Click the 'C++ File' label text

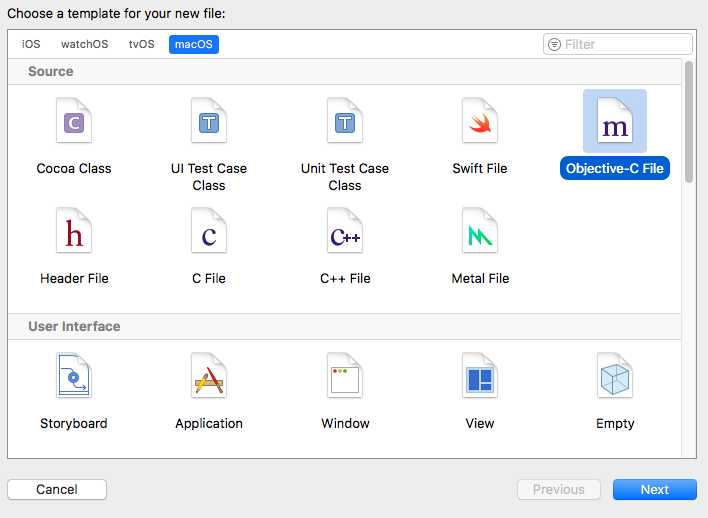(345, 279)
